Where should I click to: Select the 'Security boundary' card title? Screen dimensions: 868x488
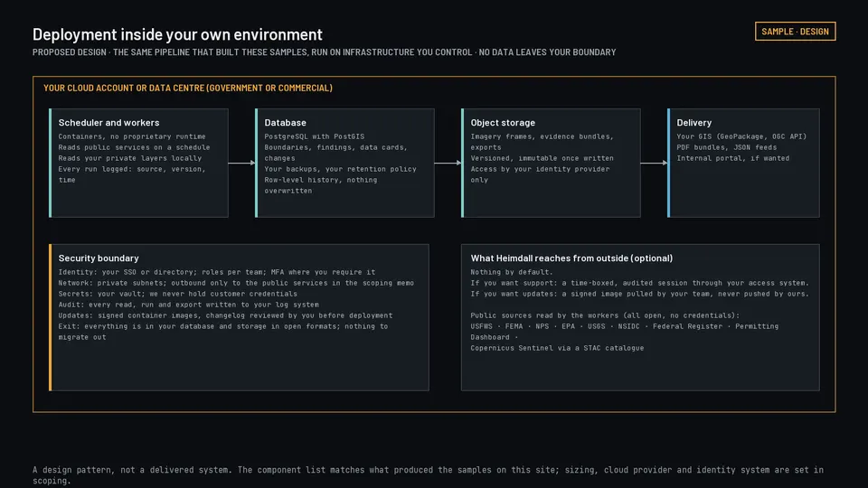(x=99, y=258)
